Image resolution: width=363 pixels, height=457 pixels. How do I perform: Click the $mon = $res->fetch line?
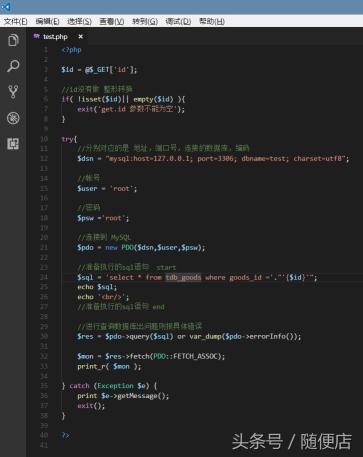[x=151, y=356]
